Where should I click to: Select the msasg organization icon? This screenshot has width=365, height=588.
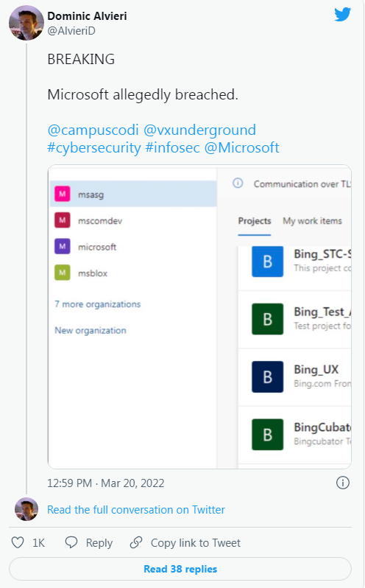click(x=62, y=195)
